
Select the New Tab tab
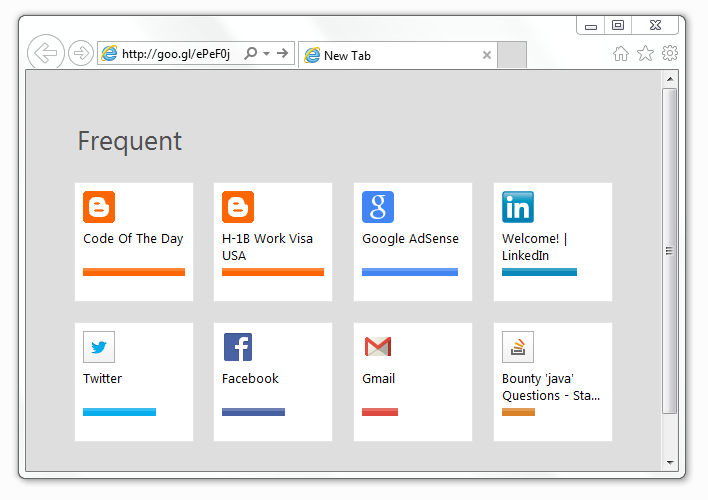pyautogui.click(x=397, y=55)
